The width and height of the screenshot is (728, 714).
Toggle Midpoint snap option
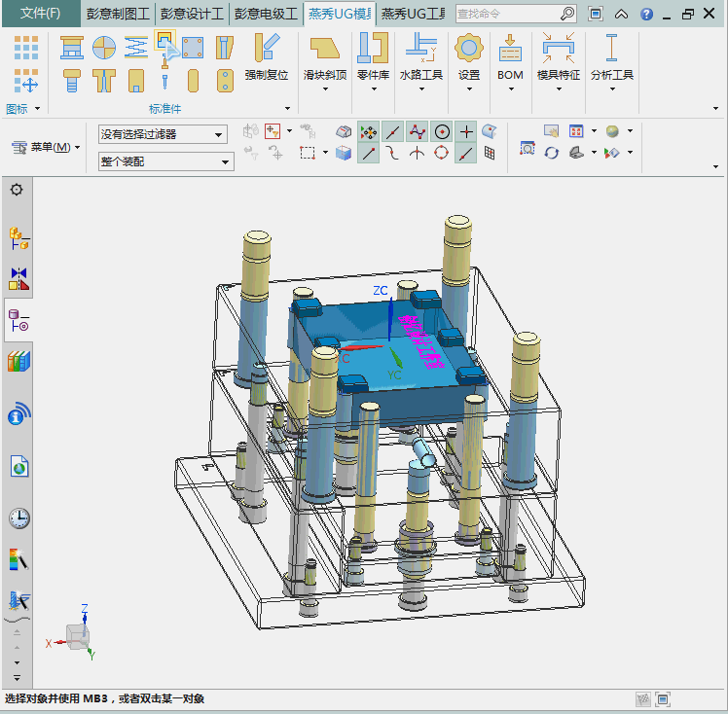[x=393, y=132]
